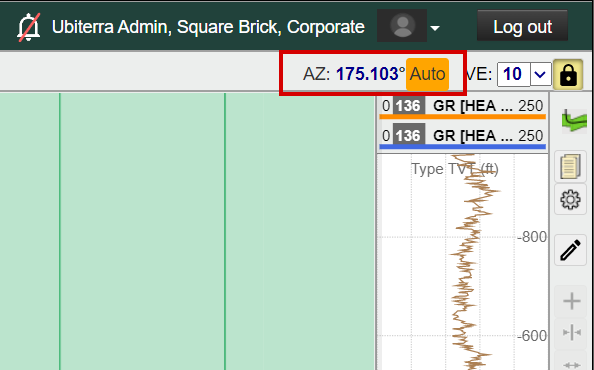Toggle the yellow lock icon
Image resolution: width=594 pixels, height=370 pixels.
[x=568, y=75]
